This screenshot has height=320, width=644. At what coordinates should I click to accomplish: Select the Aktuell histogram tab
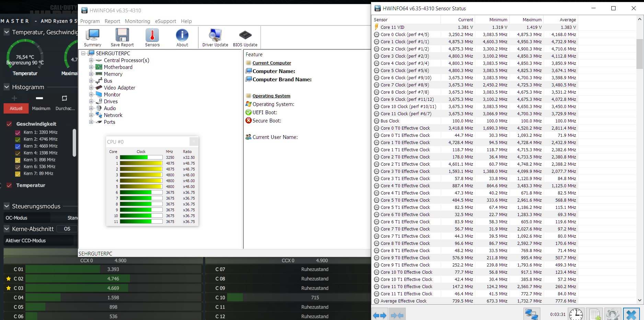[16, 108]
